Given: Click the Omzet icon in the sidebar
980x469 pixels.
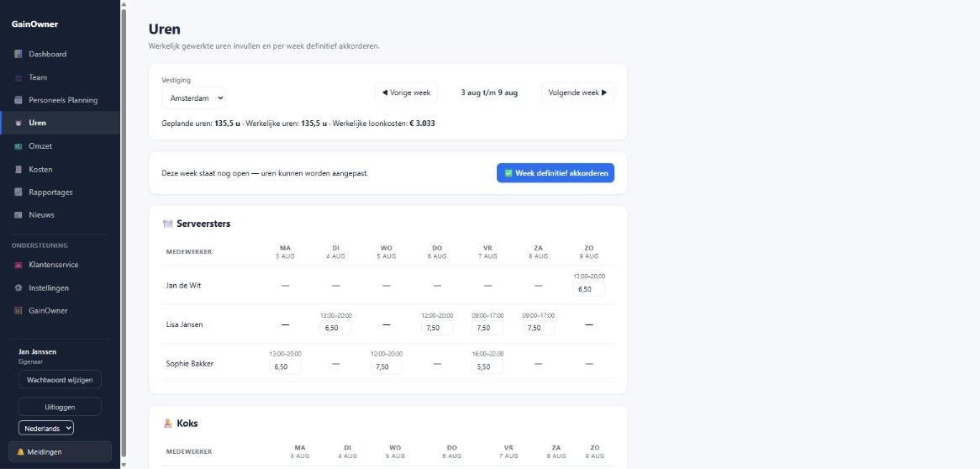Looking at the screenshot, I should click(x=18, y=146).
